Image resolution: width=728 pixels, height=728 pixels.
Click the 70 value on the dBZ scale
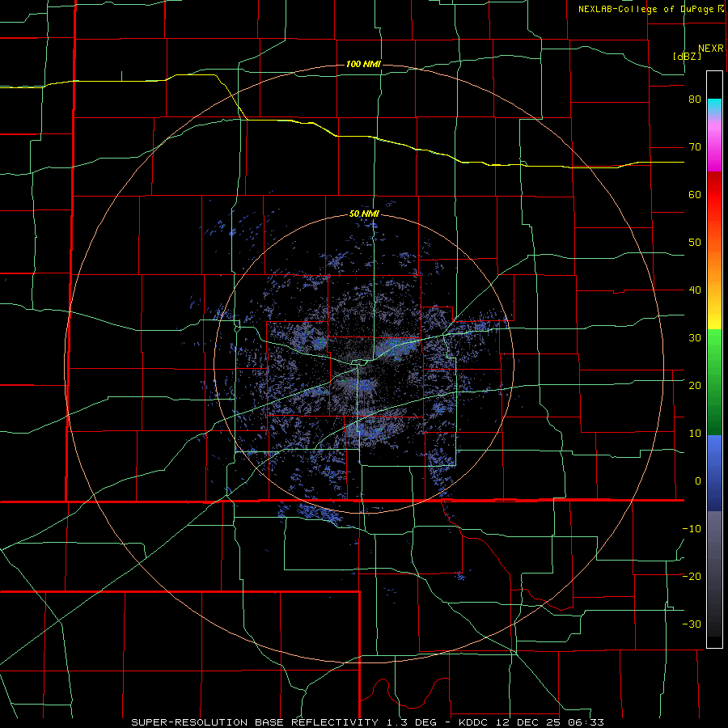click(x=695, y=147)
